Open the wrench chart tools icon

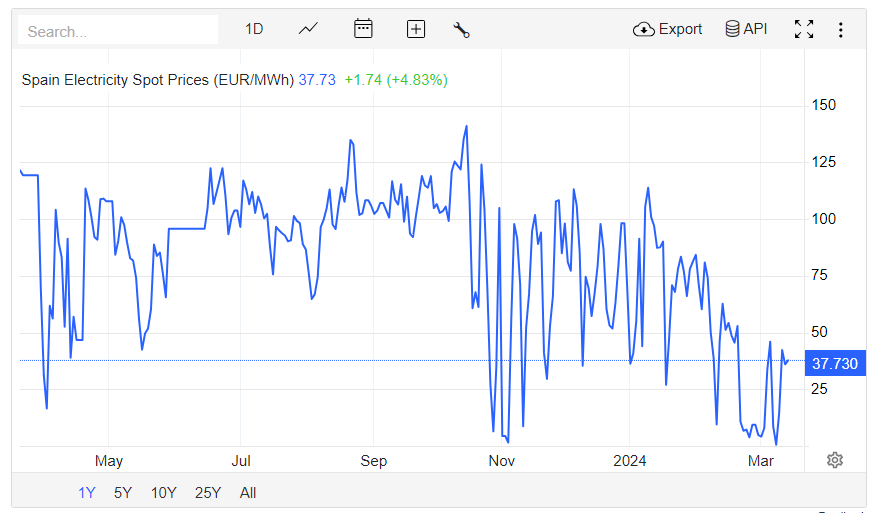[461, 30]
